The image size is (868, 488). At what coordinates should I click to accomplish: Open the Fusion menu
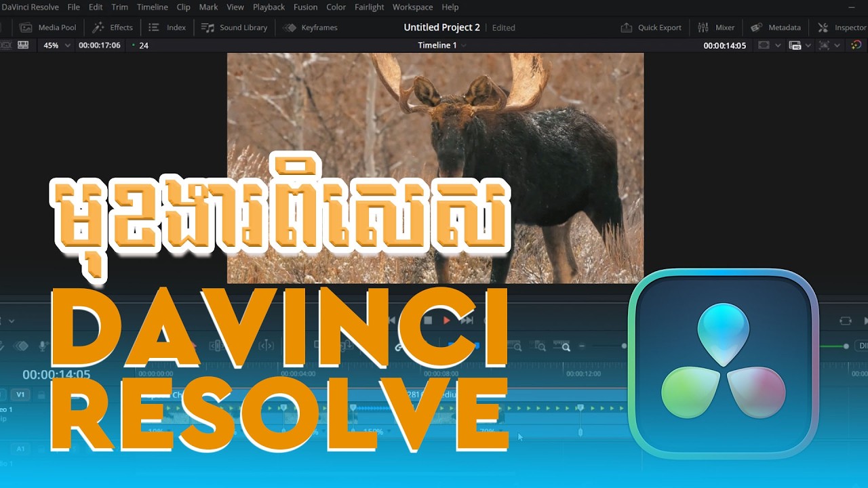(x=305, y=7)
